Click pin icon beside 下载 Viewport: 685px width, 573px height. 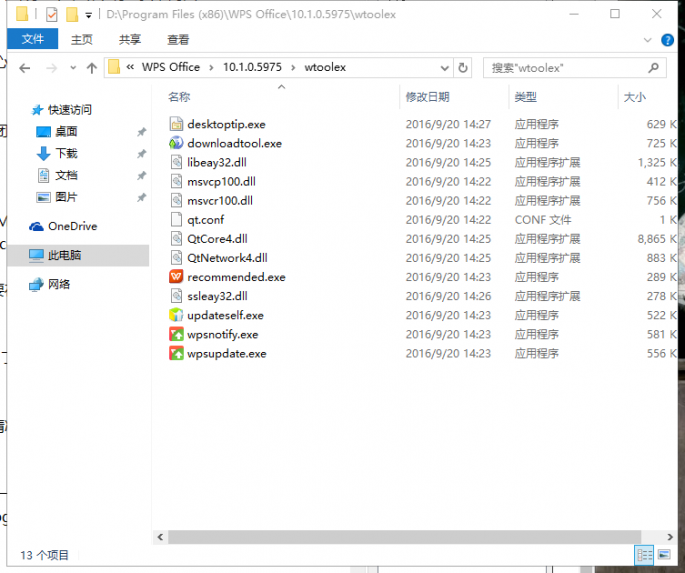[x=141, y=154]
